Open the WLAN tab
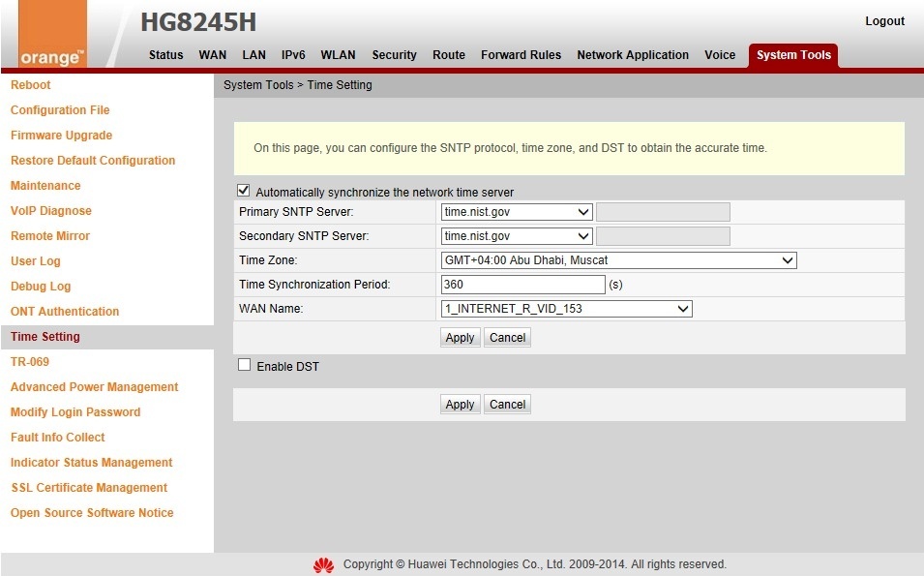The height and width of the screenshot is (576, 924). pyautogui.click(x=339, y=55)
